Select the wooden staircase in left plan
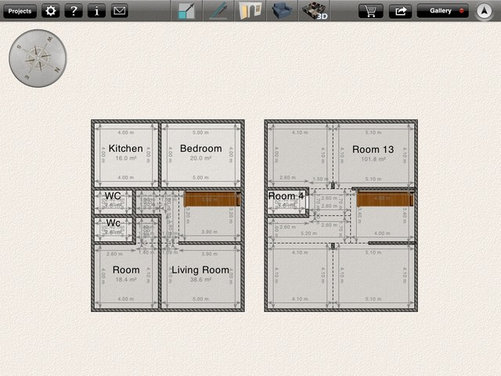501x376 pixels. coord(212,199)
